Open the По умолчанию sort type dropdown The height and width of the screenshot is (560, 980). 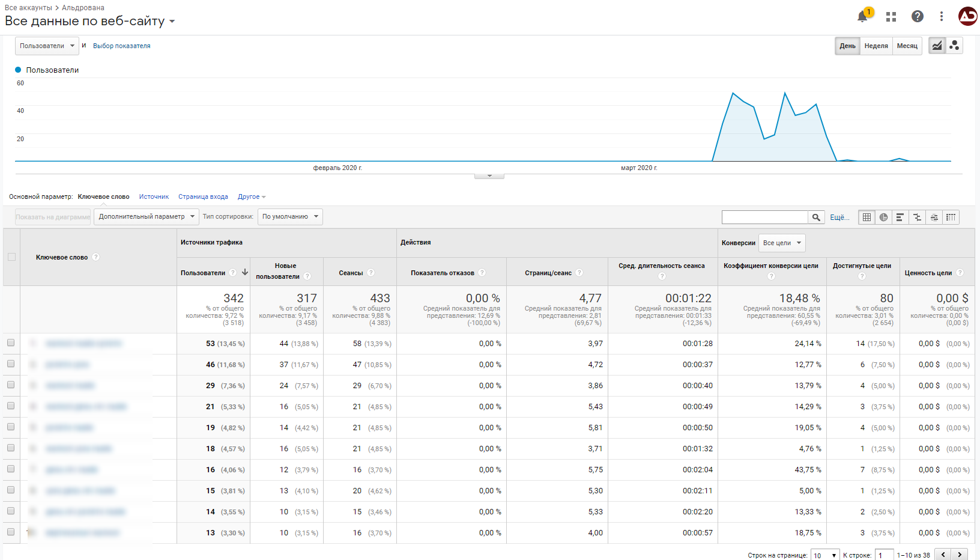290,217
